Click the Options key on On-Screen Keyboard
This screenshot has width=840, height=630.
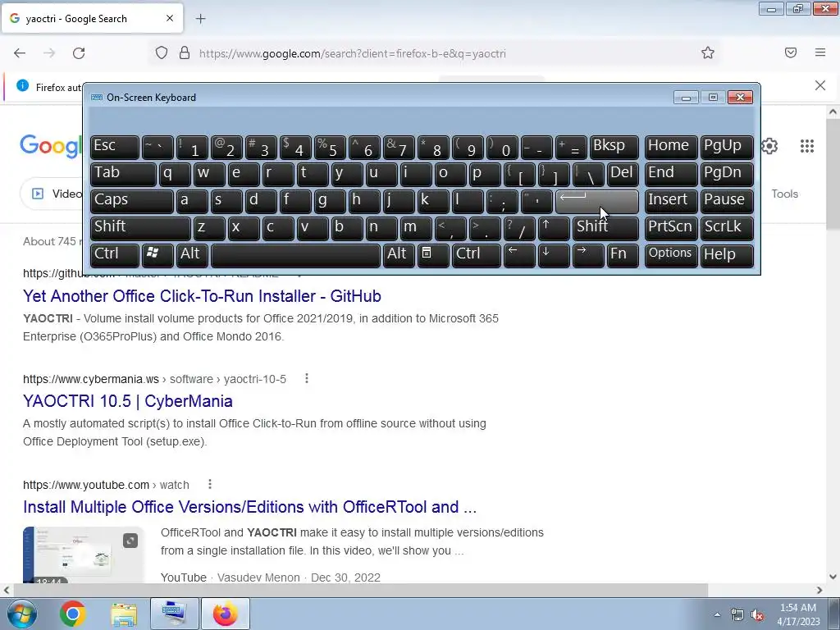pyautogui.click(x=671, y=255)
